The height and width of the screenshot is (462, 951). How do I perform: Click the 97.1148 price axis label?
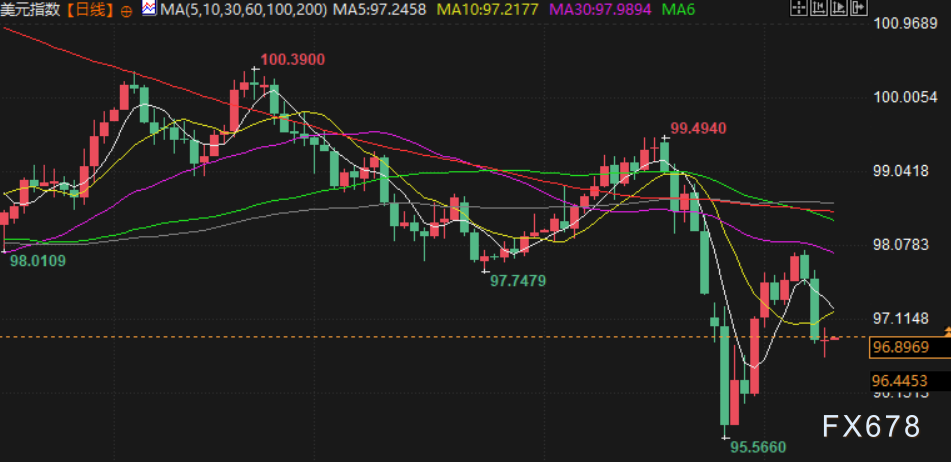[x=901, y=318]
